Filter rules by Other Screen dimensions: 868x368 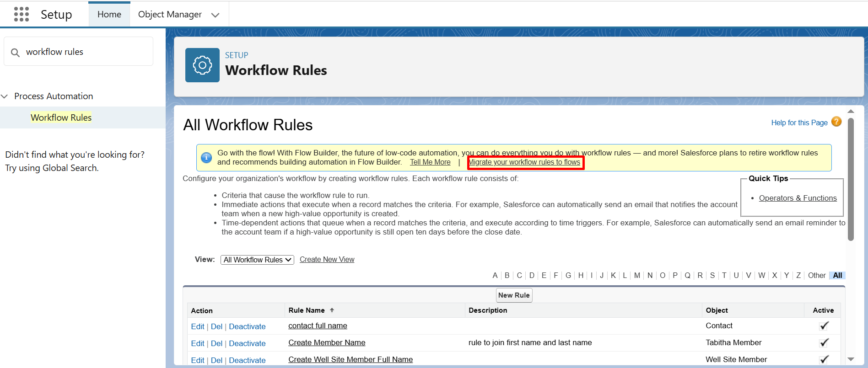click(x=817, y=275)
